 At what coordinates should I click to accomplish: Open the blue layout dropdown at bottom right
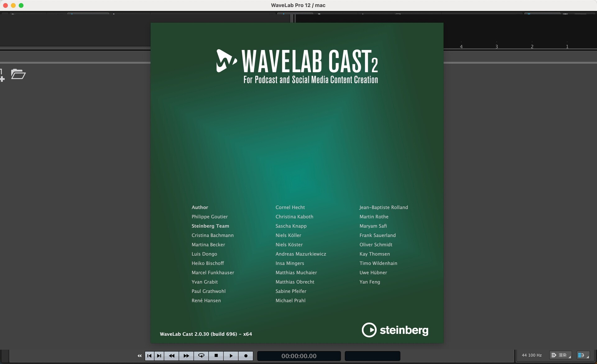(x=583, y=355)
